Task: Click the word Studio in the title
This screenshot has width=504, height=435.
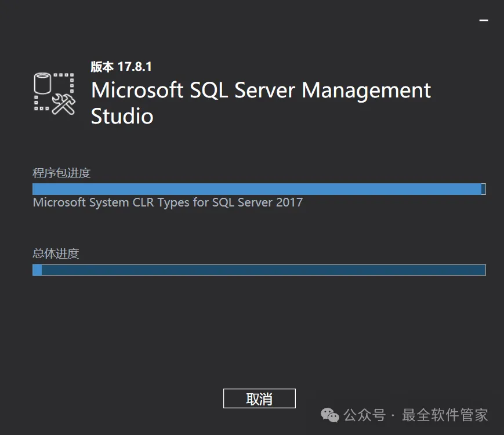Action: click(x=122, y=116)
